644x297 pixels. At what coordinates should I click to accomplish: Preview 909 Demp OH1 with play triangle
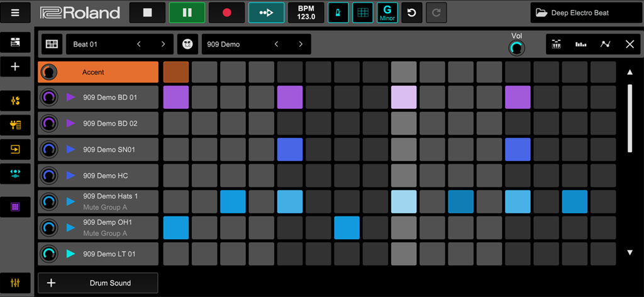click(71, 228)
